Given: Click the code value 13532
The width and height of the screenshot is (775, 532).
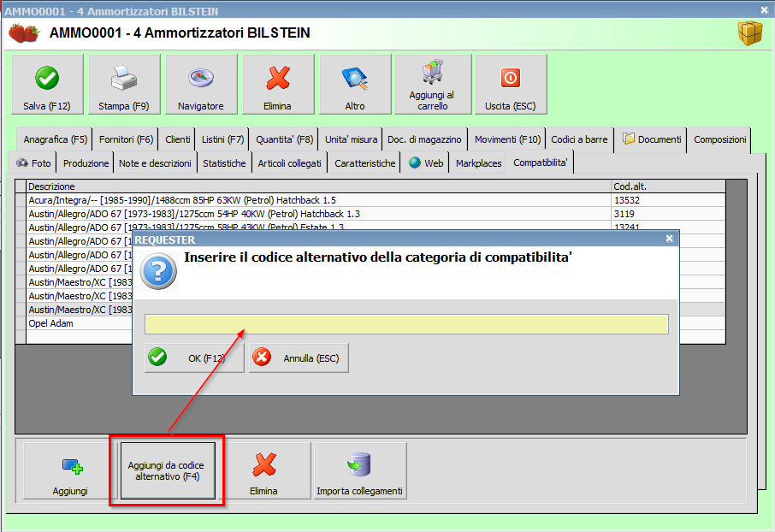Looking at the screenshot, I should 627,200.
